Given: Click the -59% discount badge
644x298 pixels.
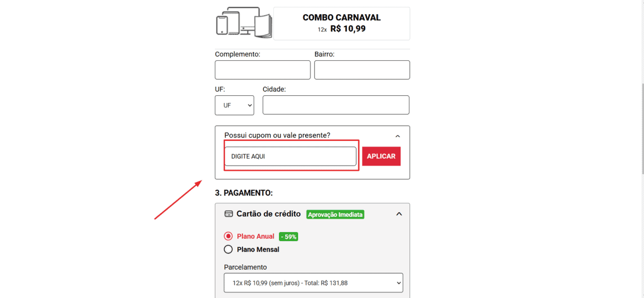Looking at the screenshot, I should [x=289, y=237].
